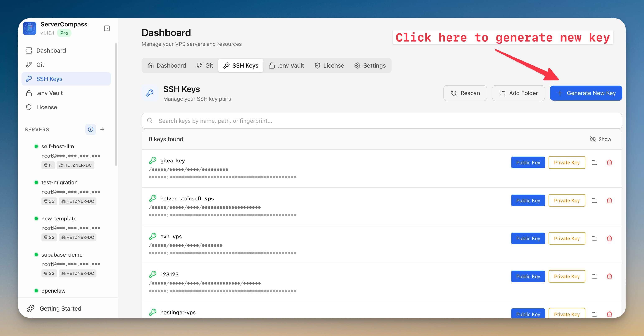Click the trash icon for the 123123 key

(x=610, y=276)
